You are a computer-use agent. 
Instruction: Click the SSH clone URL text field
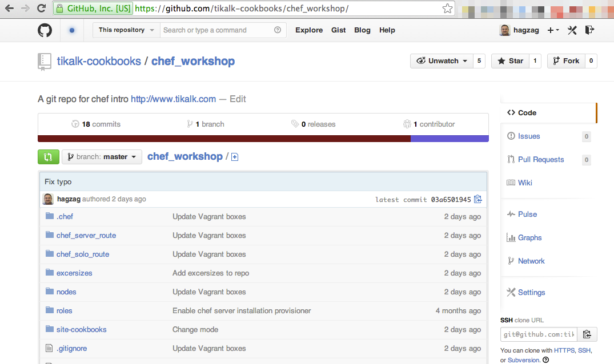(x=539, y=334)
